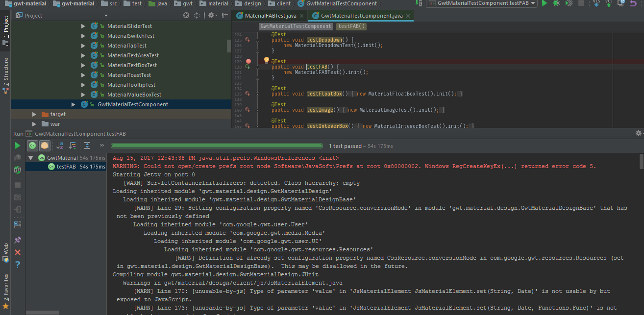Pin the Run tab
644x315 pixels.
(x=18, y=240)
